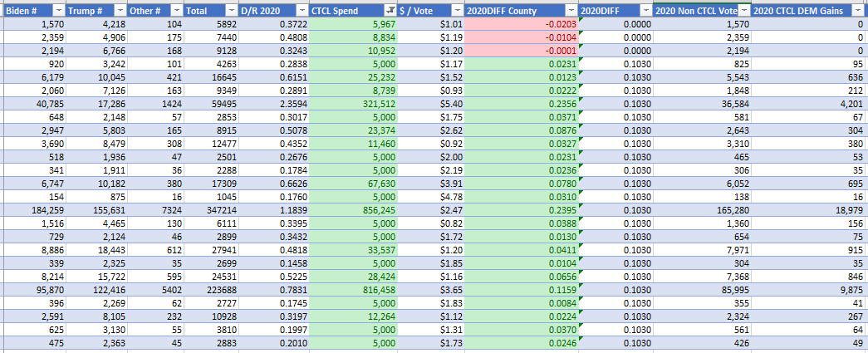Select CTCL Spend cell 25,232

[353, 77]
